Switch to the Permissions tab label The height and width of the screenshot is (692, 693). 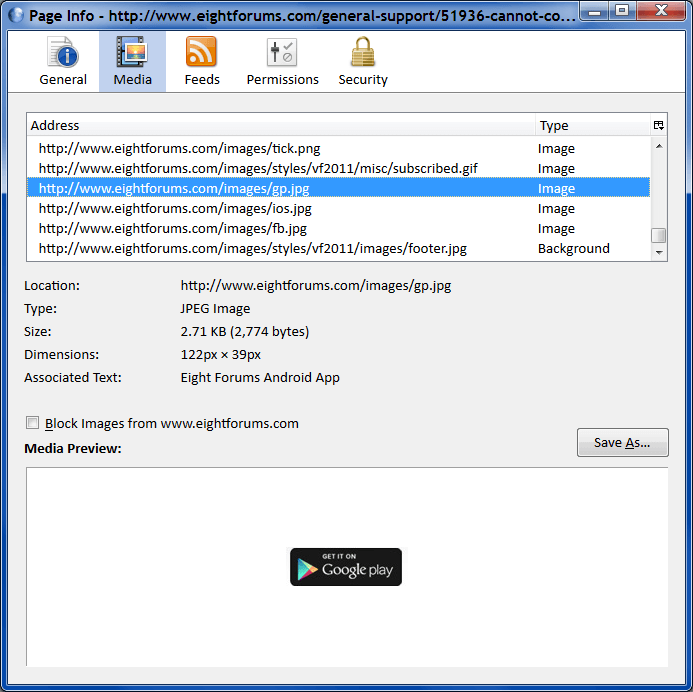pyautogui.click(x=282, y=80)
